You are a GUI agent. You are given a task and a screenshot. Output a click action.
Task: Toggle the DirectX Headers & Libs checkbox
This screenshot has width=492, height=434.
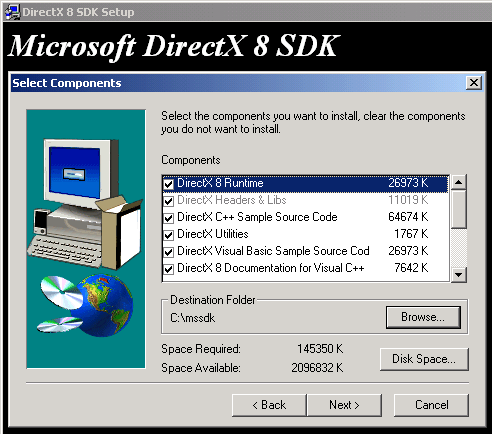[x=169, y=201]
